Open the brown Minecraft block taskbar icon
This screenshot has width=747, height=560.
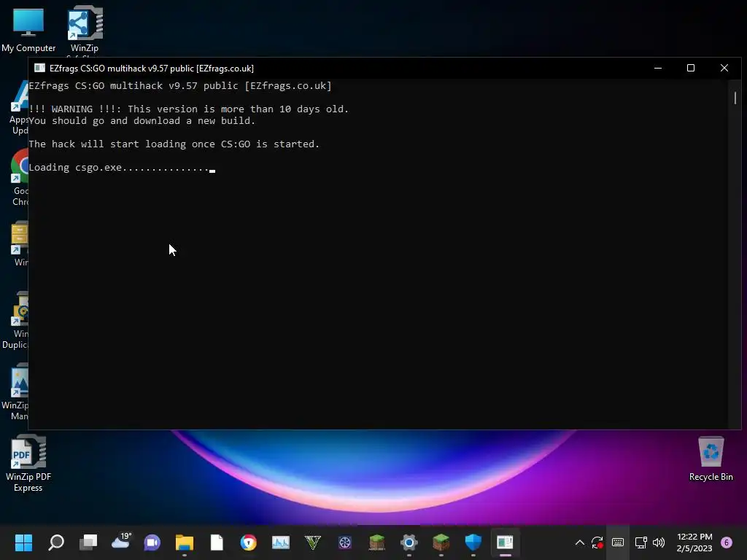[x=377, y=542]
